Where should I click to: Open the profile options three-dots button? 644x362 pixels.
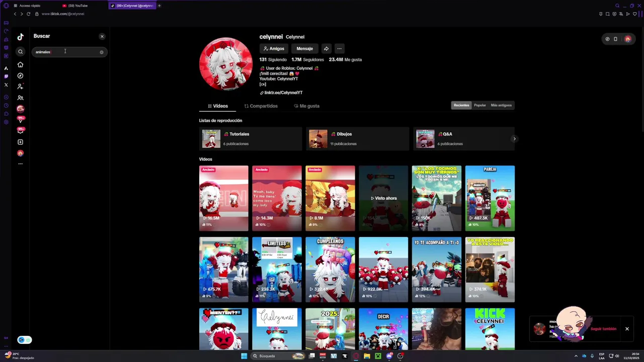pyautogui.click(x=339, y=49)
